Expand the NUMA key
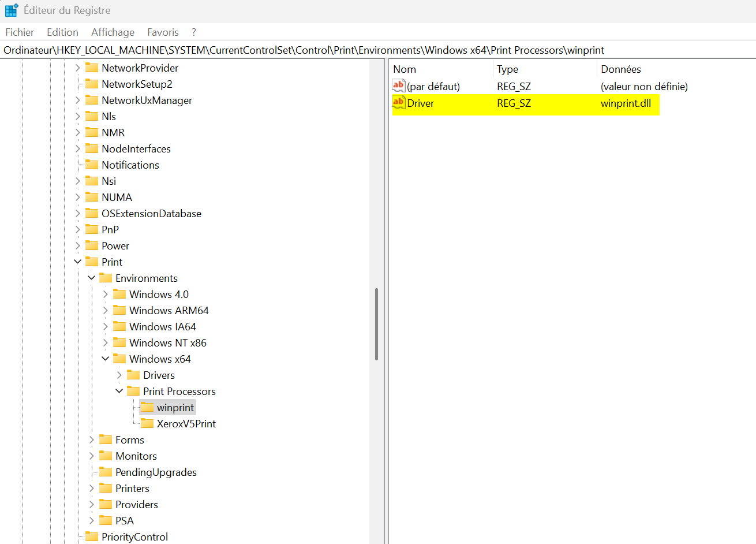 [x=77, y=198]
